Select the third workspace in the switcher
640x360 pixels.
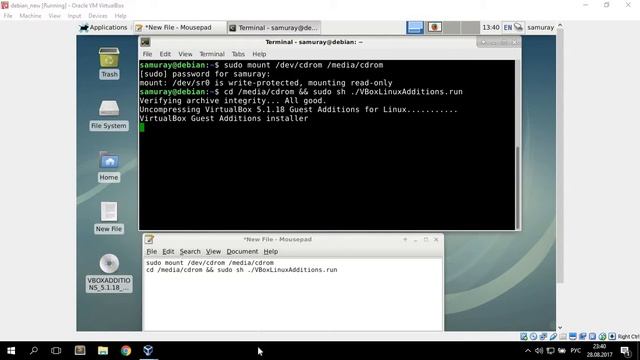click(452, 27)
